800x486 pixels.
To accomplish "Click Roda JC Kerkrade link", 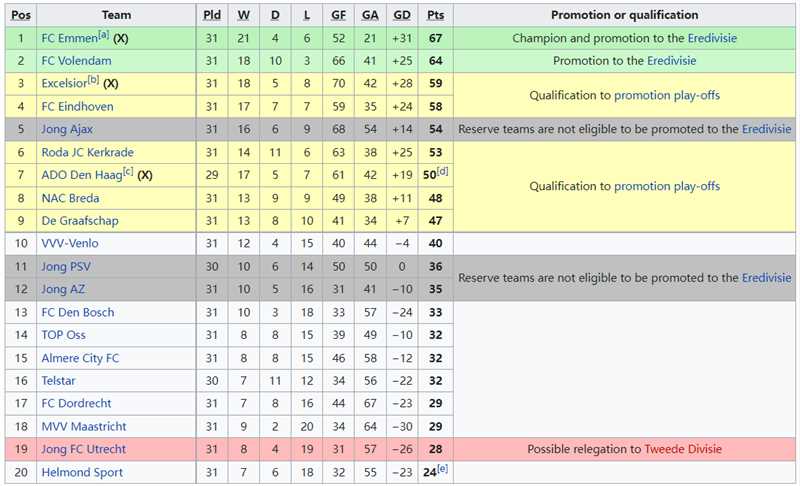I will (x=87, y=152).
